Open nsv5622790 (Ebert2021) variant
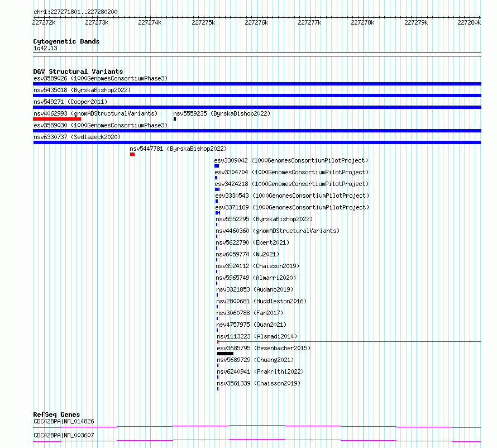The width and height of the screenshot is (497, 448). pyautogui.click(x=252, y=242)
